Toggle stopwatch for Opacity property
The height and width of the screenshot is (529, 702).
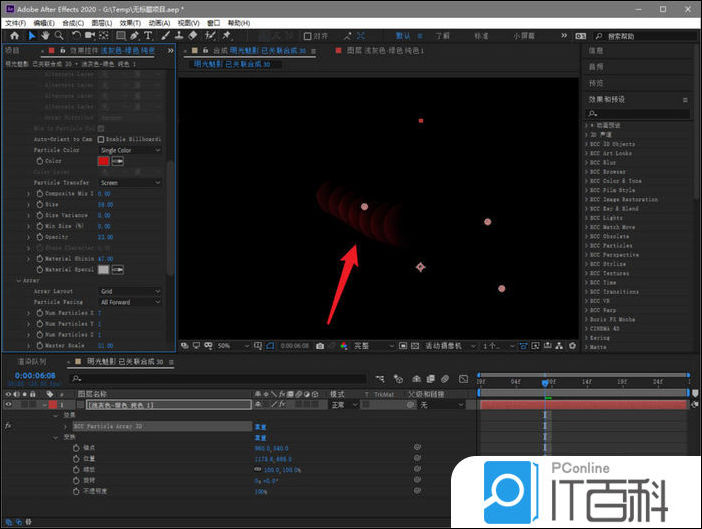pyautogui.click(x=41, y=237)
